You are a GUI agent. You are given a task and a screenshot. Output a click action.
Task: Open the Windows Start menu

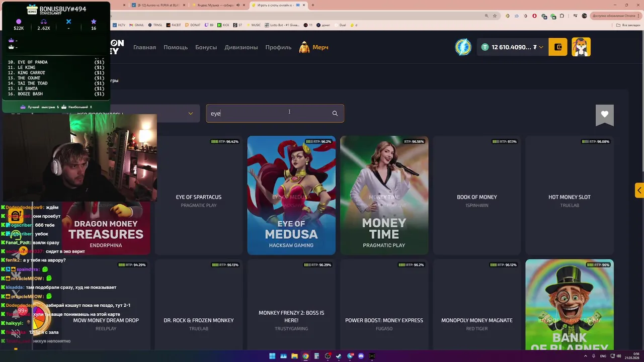[272, 356]
